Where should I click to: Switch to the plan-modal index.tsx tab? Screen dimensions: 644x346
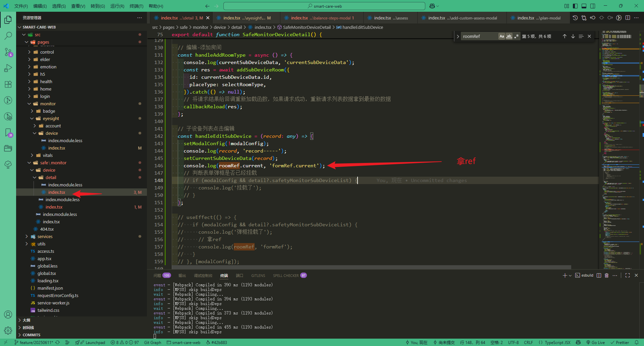point(537,18)
